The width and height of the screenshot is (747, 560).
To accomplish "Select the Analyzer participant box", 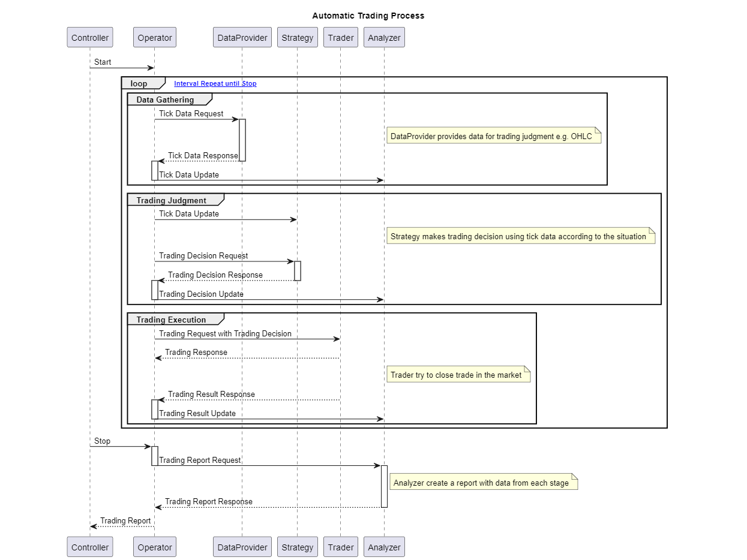I will (384, 37).
